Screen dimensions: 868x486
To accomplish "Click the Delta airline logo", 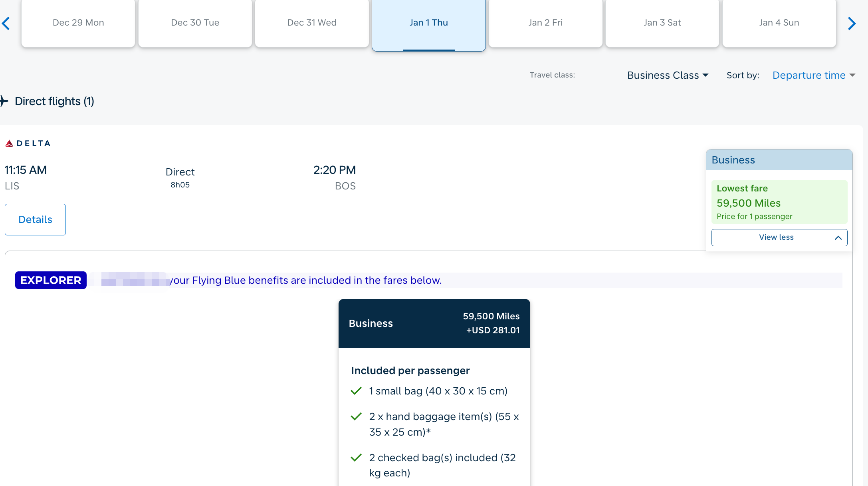I will coord(28,143).
